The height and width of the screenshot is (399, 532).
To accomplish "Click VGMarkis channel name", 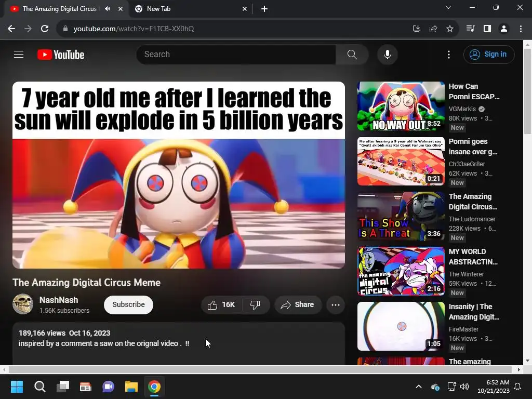I will (462, 109).
